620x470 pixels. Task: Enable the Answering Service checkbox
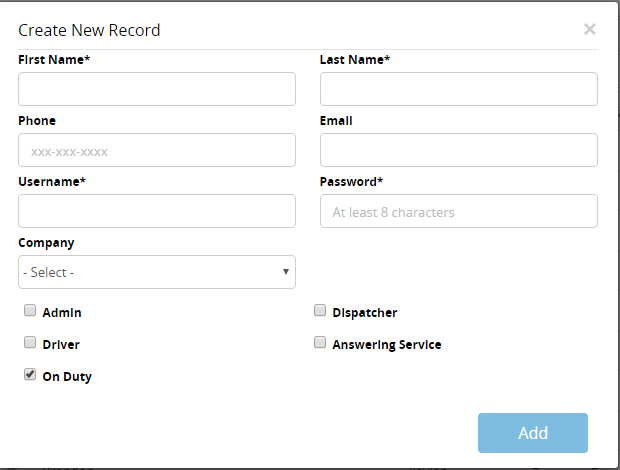pos(320,343)
